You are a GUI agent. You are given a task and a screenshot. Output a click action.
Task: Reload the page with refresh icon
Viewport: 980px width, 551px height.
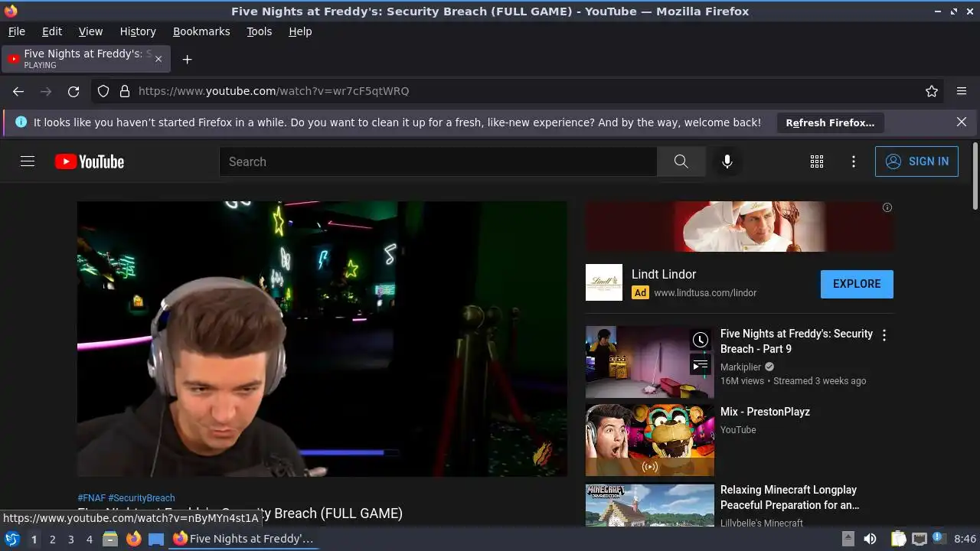pos(73,91)
